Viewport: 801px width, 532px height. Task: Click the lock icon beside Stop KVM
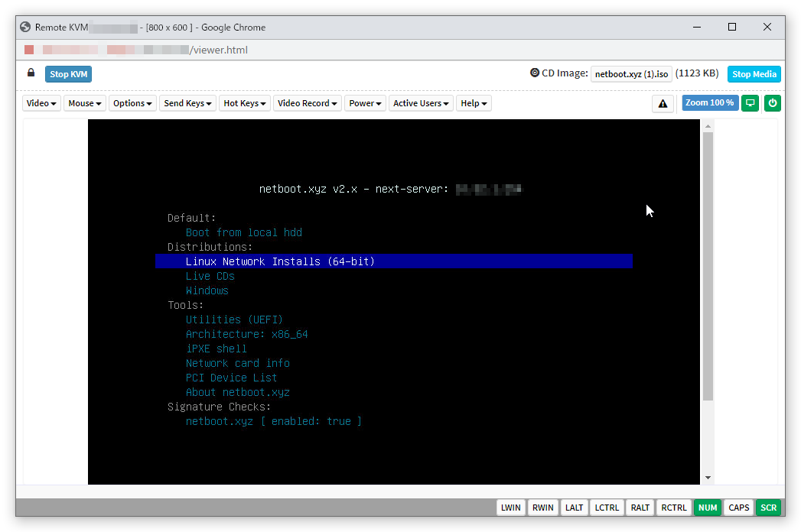point(31,73)
